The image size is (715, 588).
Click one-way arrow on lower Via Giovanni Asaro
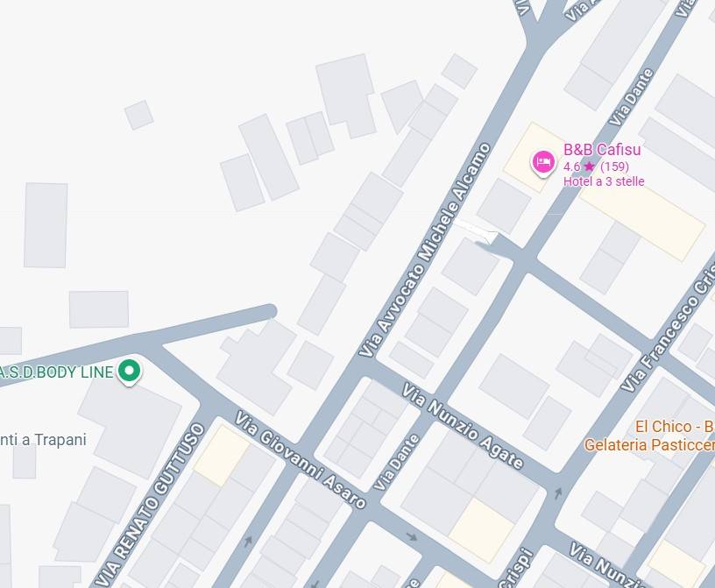pyautogui.click(x=412, y=537)
